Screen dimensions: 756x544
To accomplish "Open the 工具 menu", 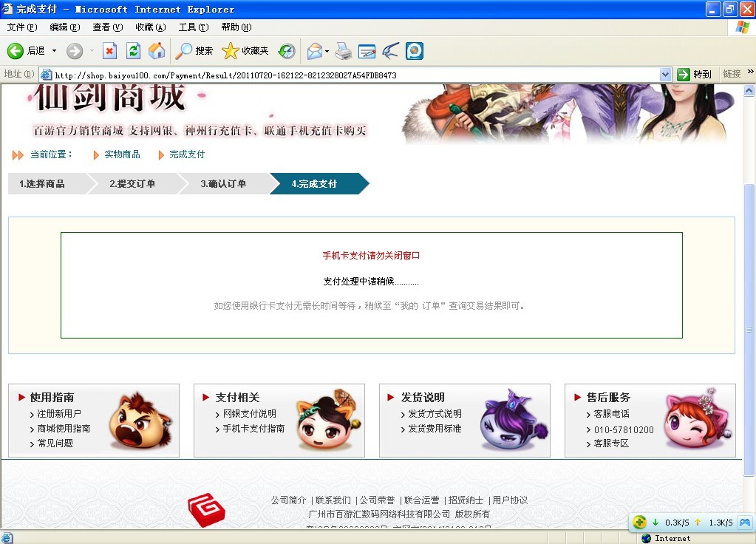I will tap(194, 27).
